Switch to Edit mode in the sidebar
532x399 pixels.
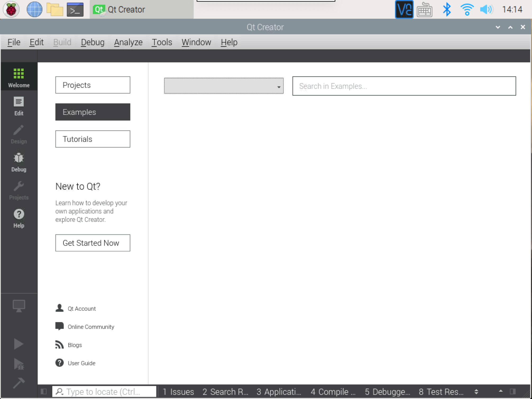(x=19, y=106)
